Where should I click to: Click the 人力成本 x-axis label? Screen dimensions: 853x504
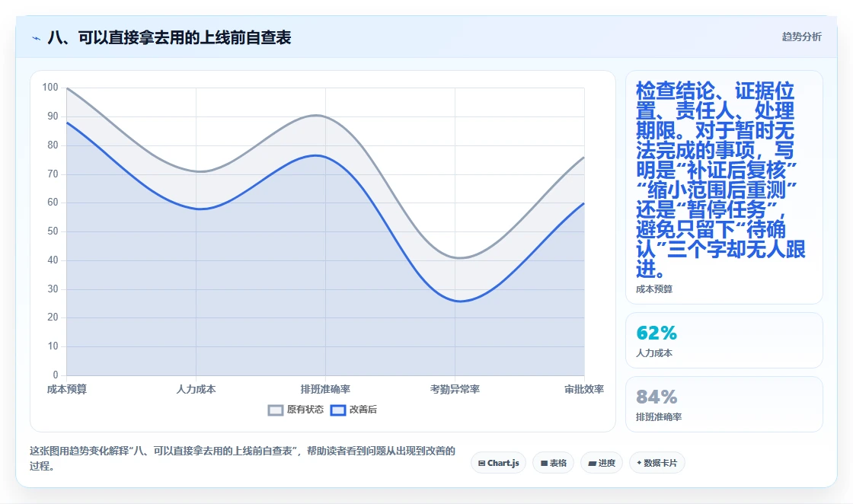pyautogui.click(x=196, y=389)
